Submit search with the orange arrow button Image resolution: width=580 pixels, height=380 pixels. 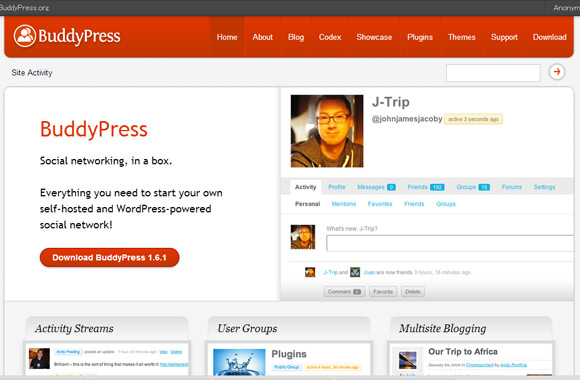click(x=557, y=72)
